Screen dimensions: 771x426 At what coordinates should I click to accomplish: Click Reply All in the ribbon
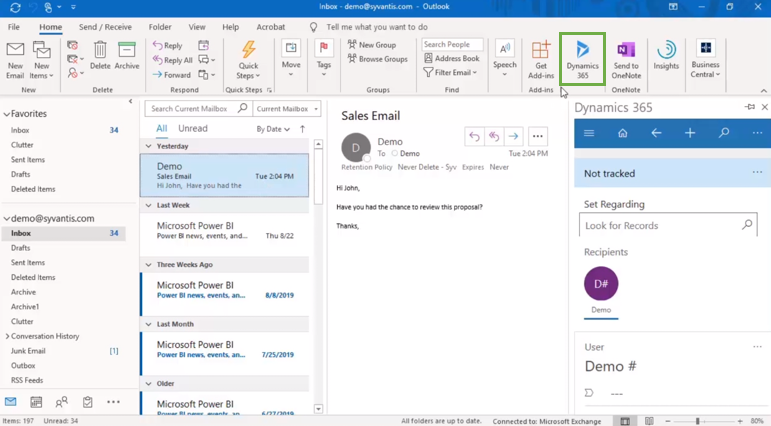click(x=173, y=60)
